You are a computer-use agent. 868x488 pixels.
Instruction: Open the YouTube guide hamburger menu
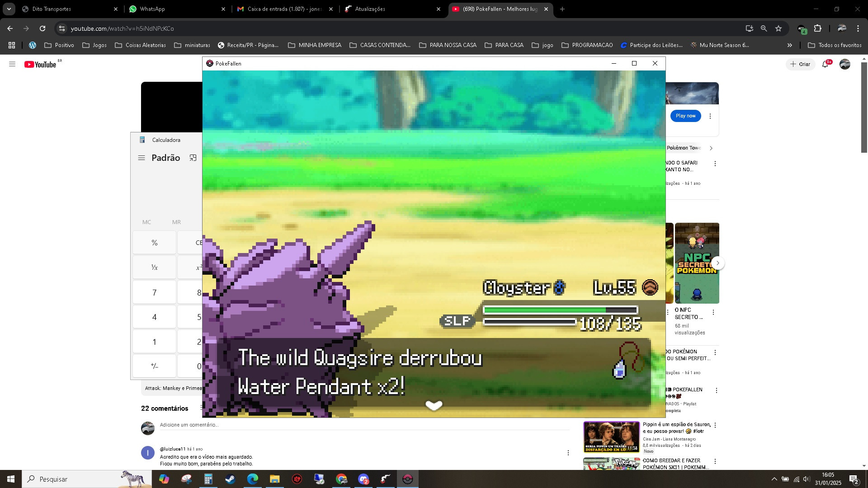point(12,64)
